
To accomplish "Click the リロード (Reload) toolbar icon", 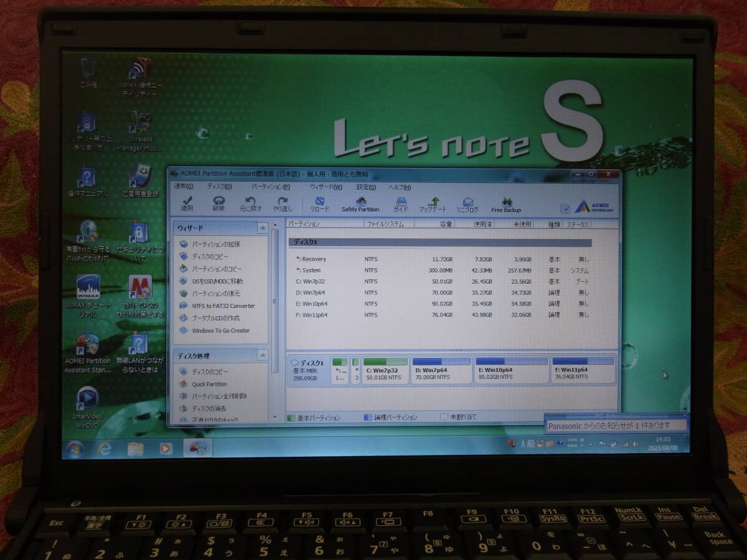I will (x=320, y=205).
